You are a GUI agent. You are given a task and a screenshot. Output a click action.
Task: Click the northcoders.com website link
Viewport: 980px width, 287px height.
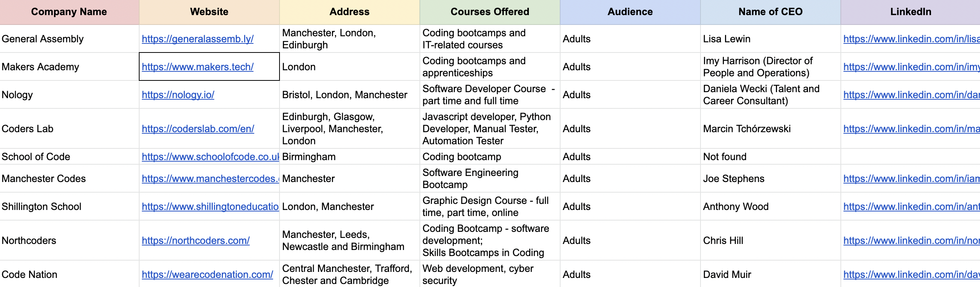195,241
